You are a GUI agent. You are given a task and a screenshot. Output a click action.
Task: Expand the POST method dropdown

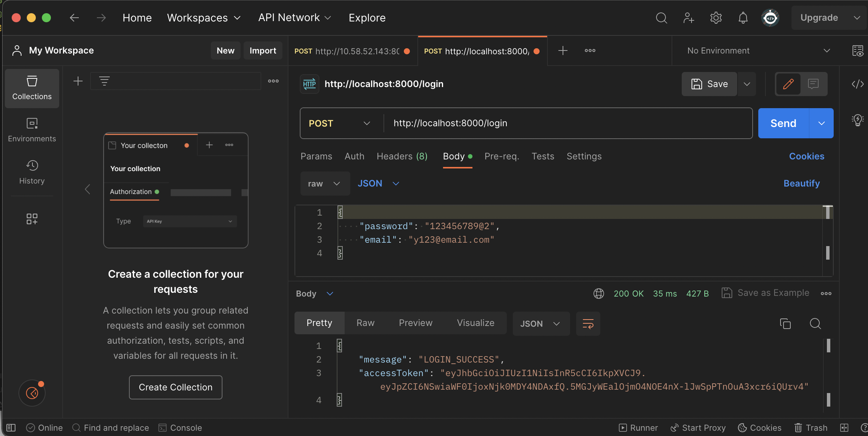(x=339, y=123)
